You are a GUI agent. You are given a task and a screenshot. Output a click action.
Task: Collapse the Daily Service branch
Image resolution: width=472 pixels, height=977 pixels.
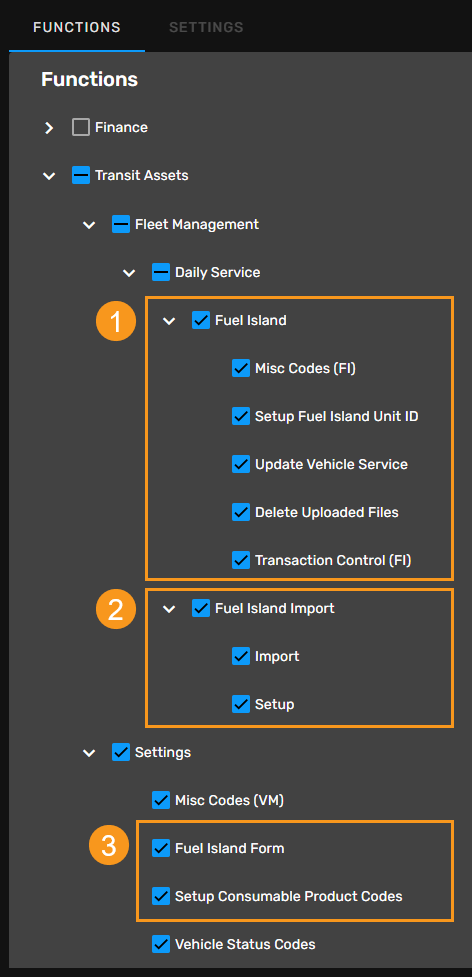pos(129,272)
